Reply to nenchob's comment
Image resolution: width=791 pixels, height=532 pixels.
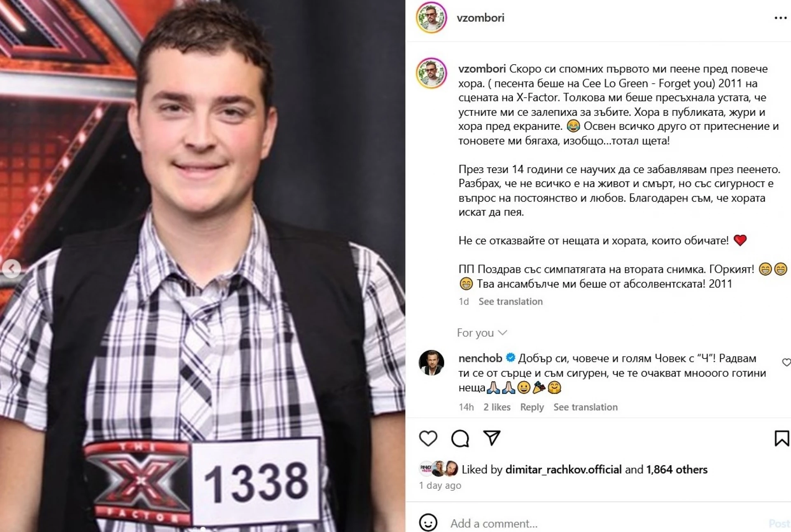click(532, 407)
